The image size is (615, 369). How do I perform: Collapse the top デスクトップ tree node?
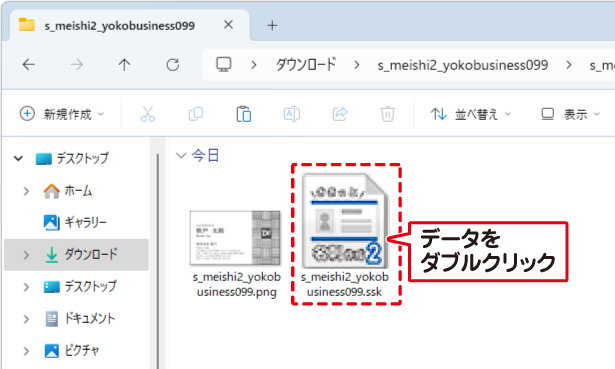(18, 158)
